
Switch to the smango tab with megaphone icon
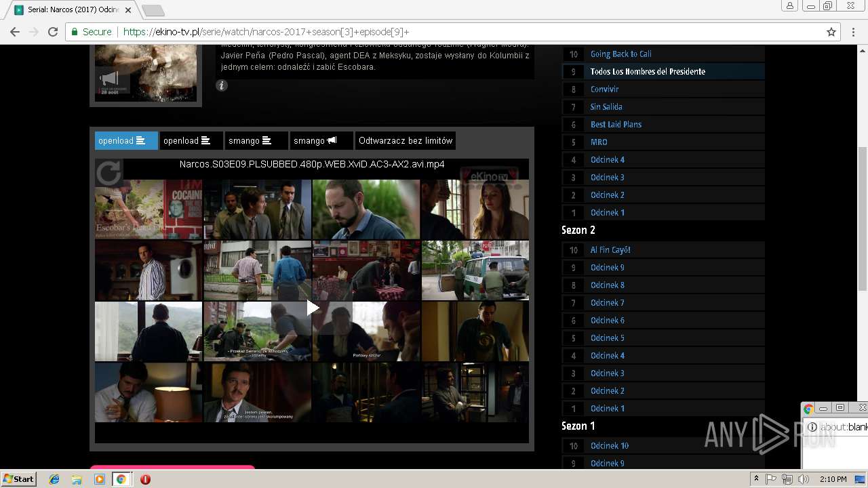point(321,140)
